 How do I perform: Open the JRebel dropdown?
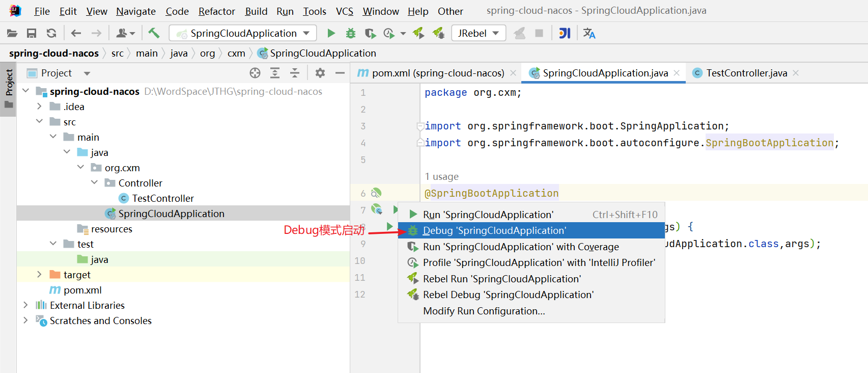[x=479, y=34]
